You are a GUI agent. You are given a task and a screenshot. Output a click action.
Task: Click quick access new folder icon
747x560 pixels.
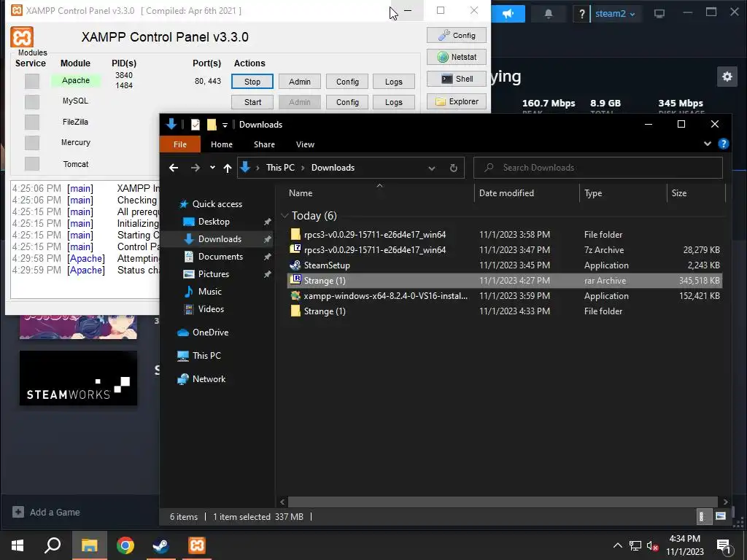click(212, 125)
